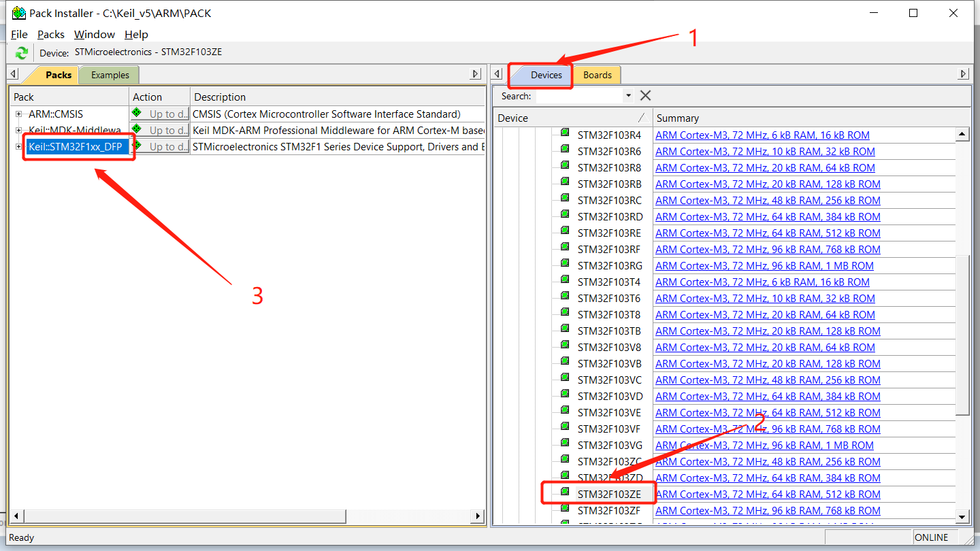
Task: Select the STM32F103ZD device row
Action: click(609, 478)
